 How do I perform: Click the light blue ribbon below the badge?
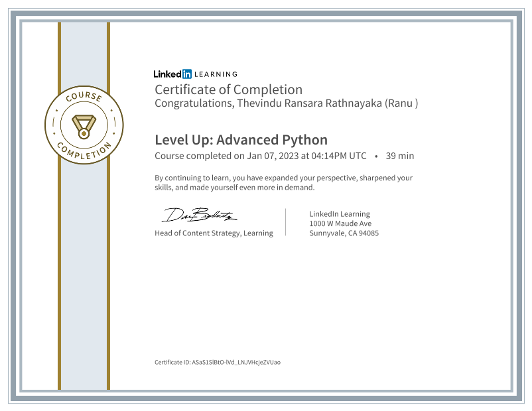click(x=84, y=278)
